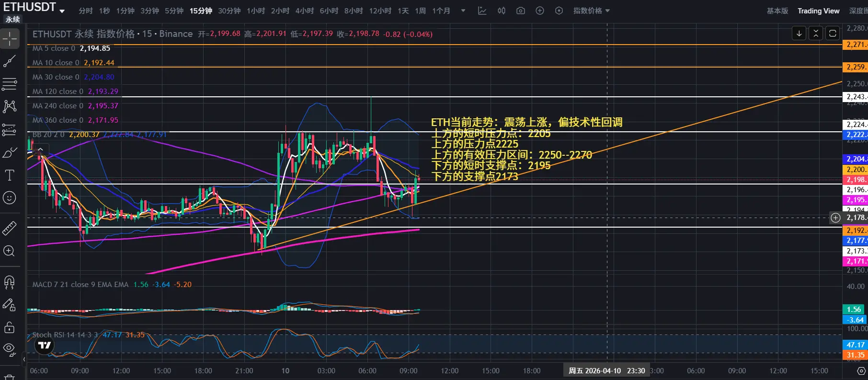Click the plus marker on price axis
The width and height of the screenshot is (868, 380).
(835, 218)
